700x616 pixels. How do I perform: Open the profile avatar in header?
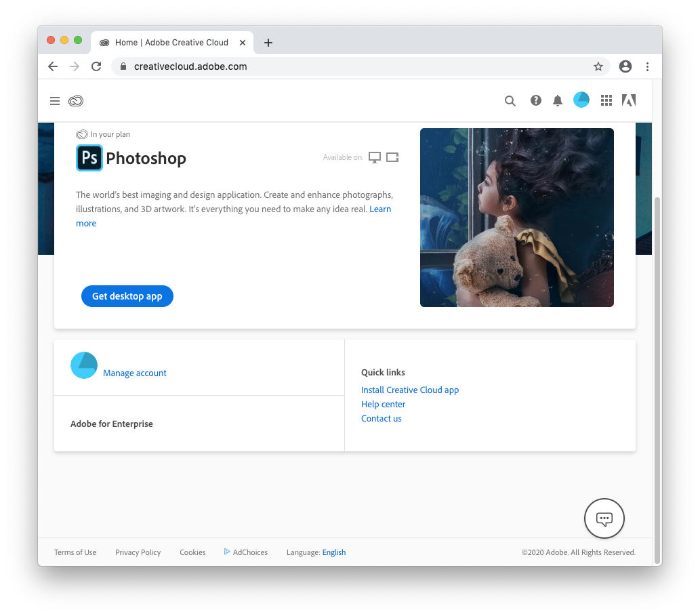pyautogui.click(x=581, y=100)
